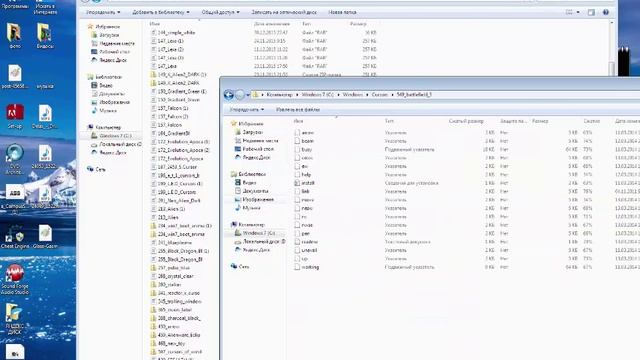Open Яндекс.Диск under Избранное in front window
The height and width of the screenshot is (360, 640).
[x=256, y=158]
